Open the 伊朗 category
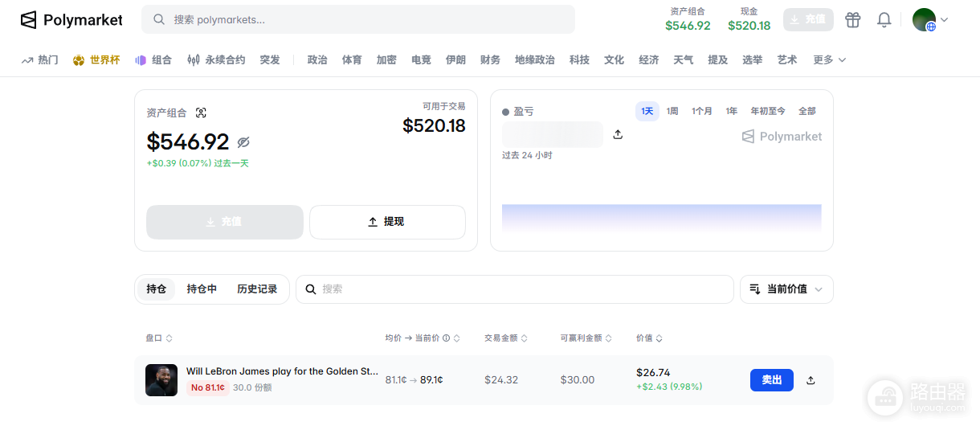Screen dimensions: 980x430 455,59
